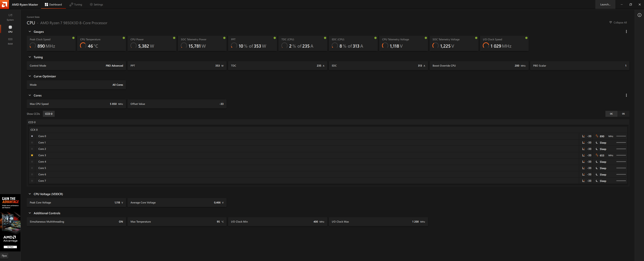This screenshot has height=261, width=644.
Task: Collapse CPU Voltage (VDDCR) section
Action: [x=30, y=194]
